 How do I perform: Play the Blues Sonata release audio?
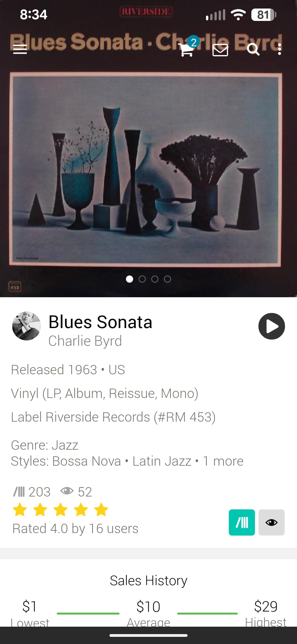coord(271,326)
